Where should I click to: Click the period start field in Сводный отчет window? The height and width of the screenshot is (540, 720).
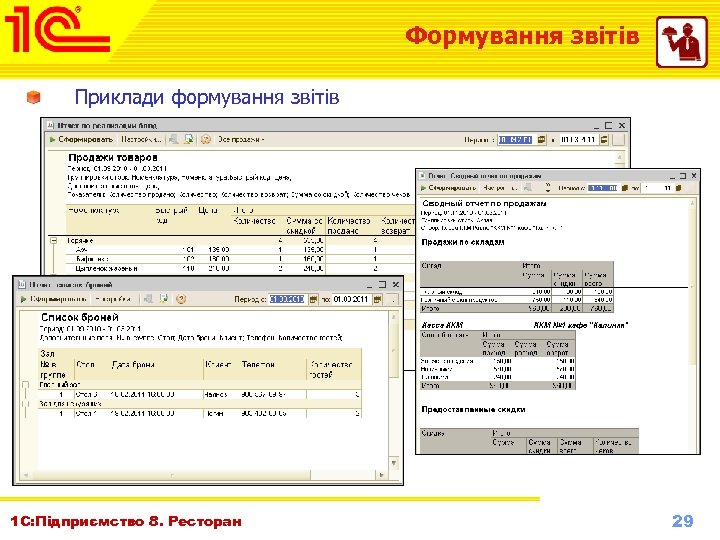coord(602,188)
